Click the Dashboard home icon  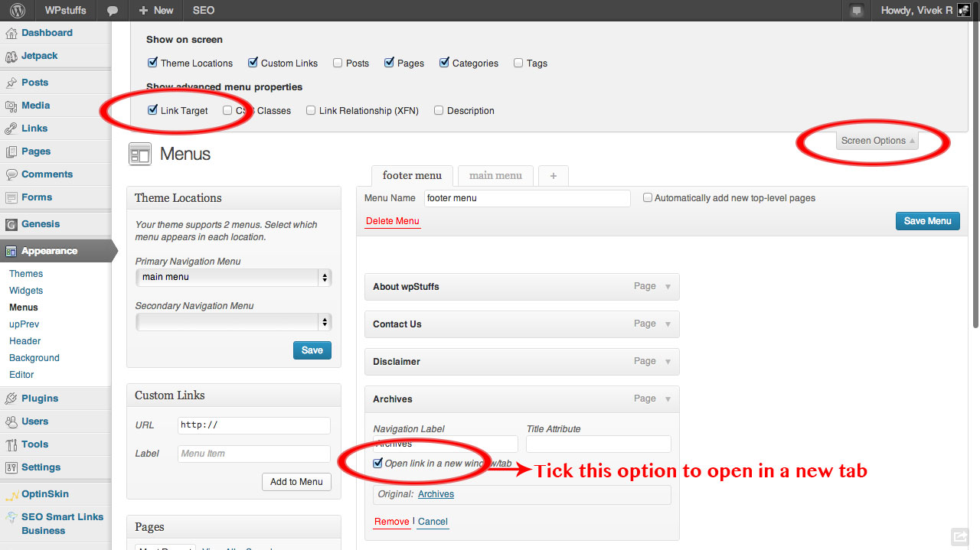point(11,34)
